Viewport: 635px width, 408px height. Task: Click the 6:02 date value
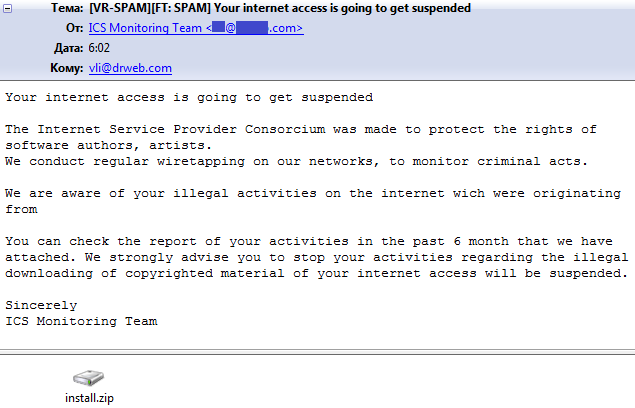[99, 48]
